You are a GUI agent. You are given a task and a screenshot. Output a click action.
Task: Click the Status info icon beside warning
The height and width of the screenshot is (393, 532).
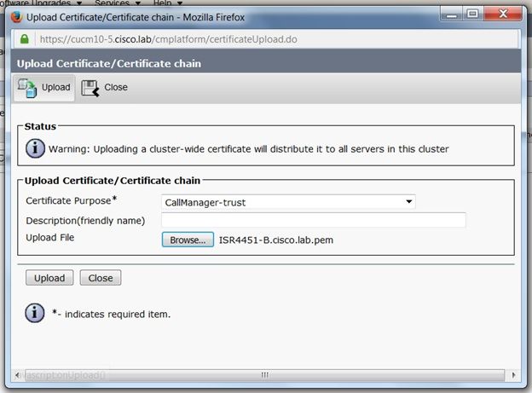point(35,148)
